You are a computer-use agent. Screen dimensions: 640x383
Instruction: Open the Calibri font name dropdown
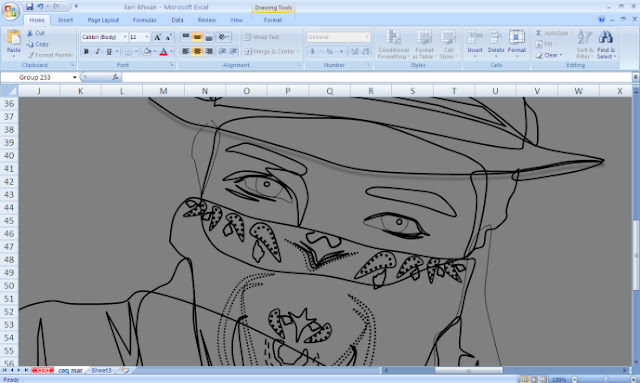pos(125,37)
